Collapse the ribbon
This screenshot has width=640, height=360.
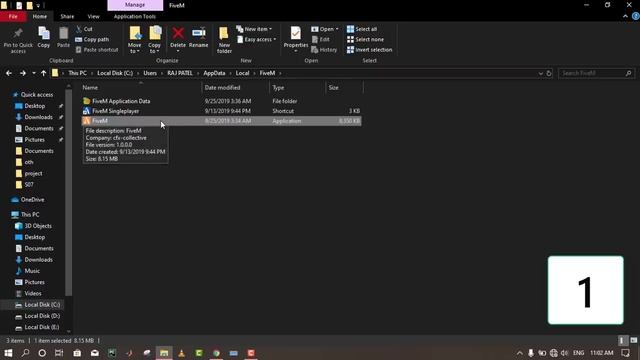(625, 16)
